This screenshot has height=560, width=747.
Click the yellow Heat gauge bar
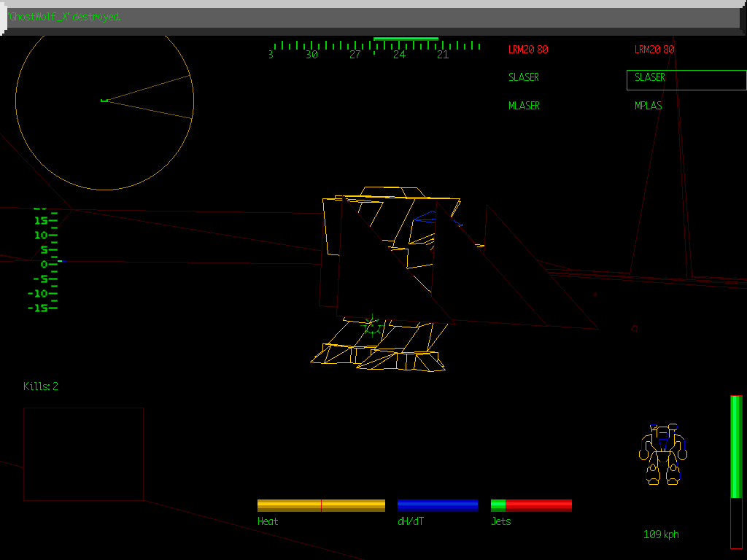coord(321,505)
